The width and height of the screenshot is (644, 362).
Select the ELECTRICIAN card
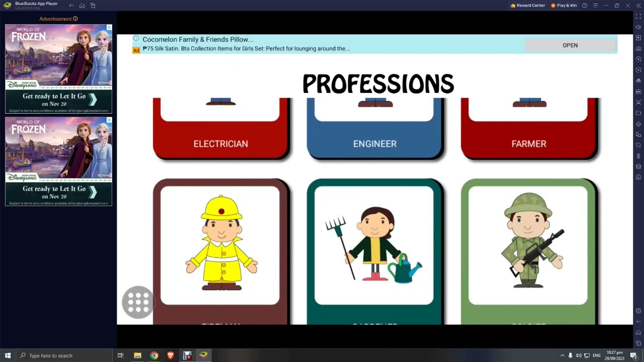coord(221,129)
